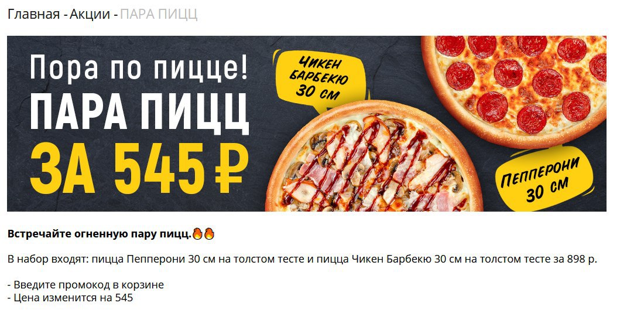
Task: Click the big white ПАРА ПИЦЦ banner title
Action: pyautogui.click(x=140, y=112)
